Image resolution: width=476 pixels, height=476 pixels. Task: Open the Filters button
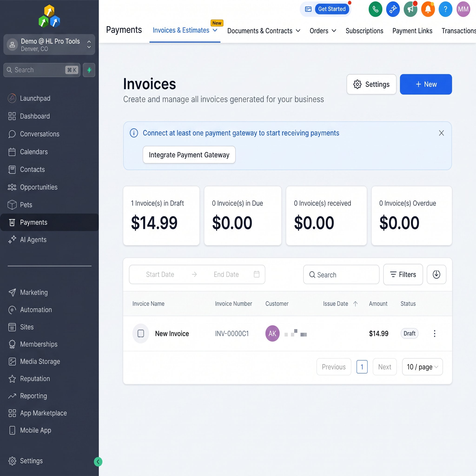click(x=403, y=274)
